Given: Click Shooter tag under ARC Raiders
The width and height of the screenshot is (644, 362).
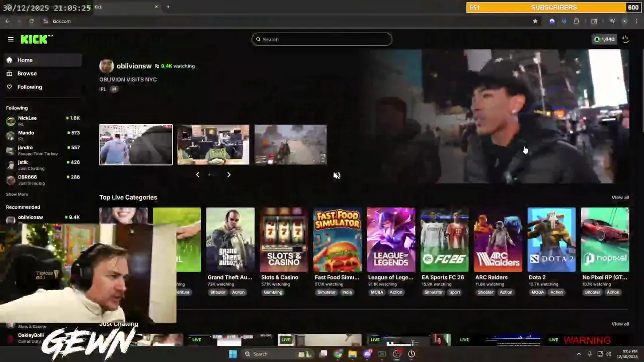Looking at the screenshot, I should (x=486, y=292).
